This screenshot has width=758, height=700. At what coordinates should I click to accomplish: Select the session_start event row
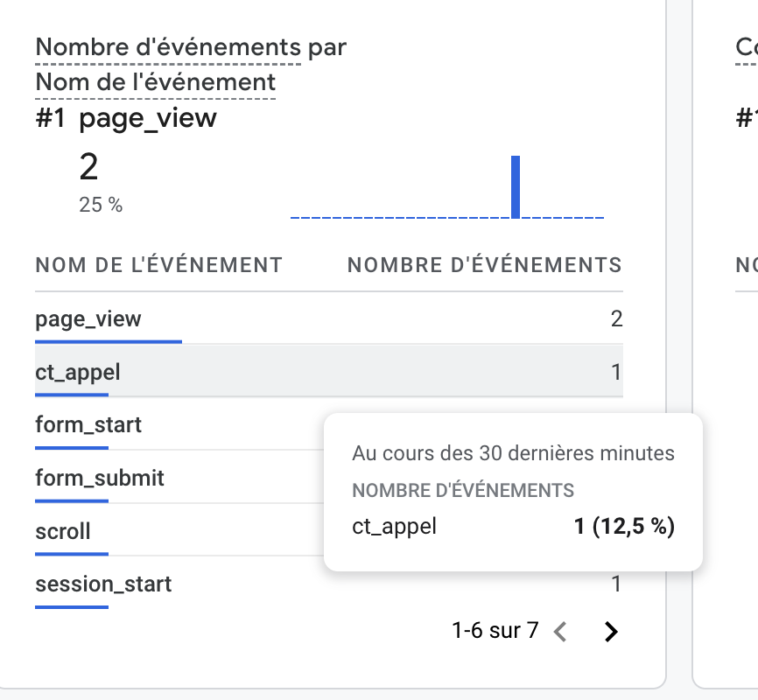tap(329, 584)
